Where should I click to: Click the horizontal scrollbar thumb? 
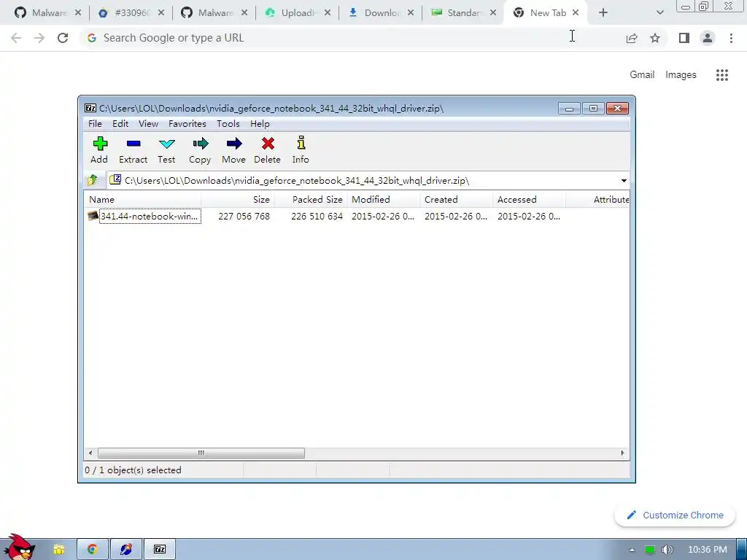click(x=201, y=453)
